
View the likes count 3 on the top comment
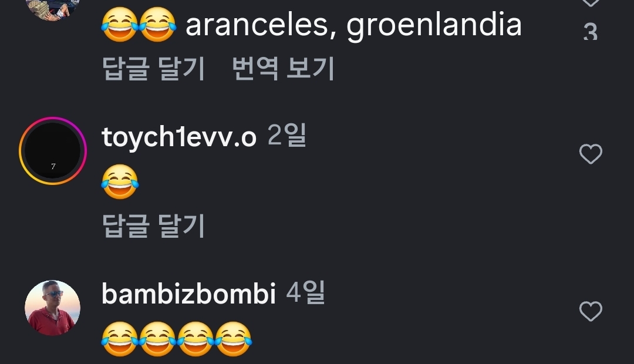tap(591, 32)
